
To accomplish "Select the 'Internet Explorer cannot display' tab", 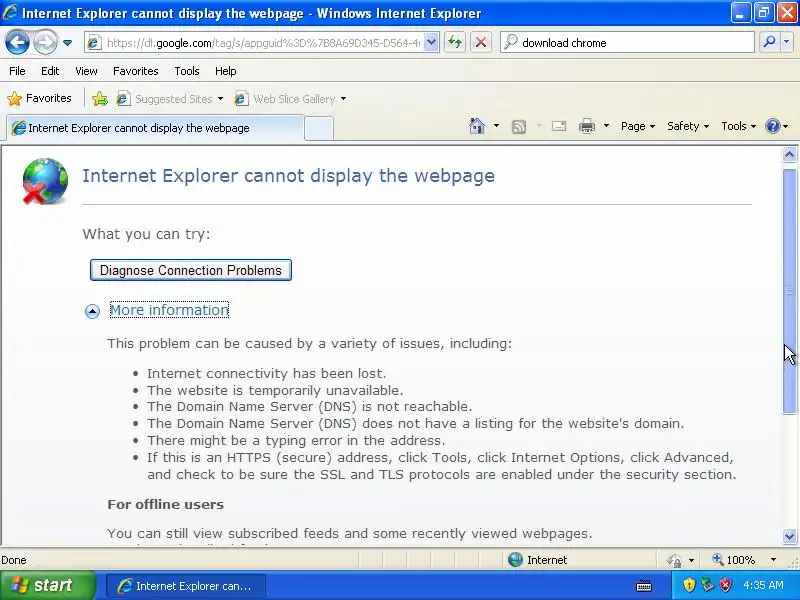I will click(156, 128).
